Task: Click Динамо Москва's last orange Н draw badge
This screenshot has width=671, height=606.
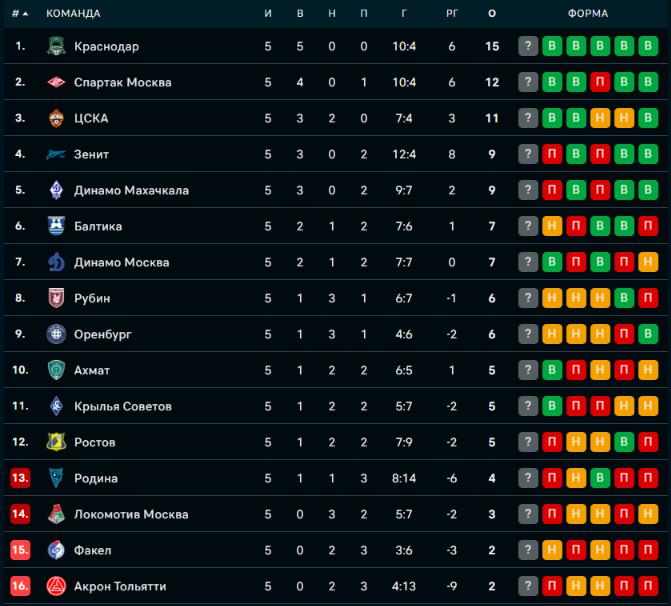Action: pyautogui.click(x=648, y=262)
